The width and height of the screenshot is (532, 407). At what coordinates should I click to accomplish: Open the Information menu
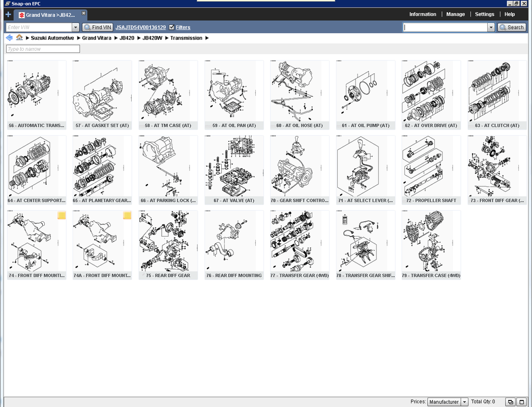point(423,14)
